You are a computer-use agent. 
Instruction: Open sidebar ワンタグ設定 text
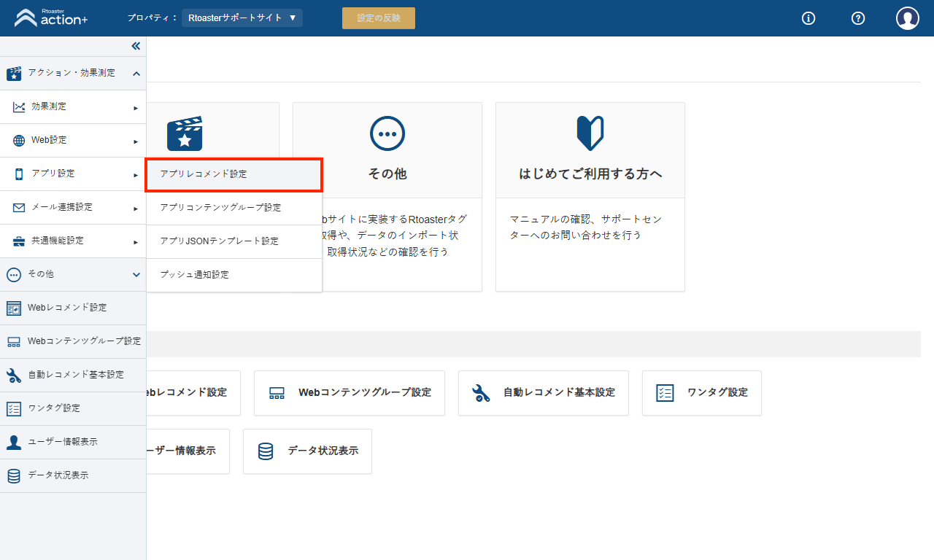(54, 408)
